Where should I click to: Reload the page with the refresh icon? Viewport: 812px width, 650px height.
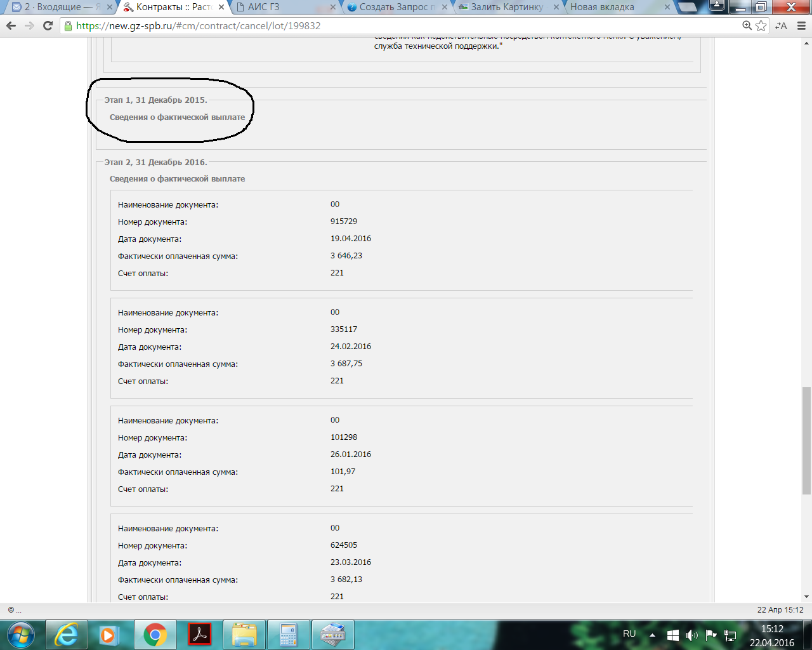[48, 26]
